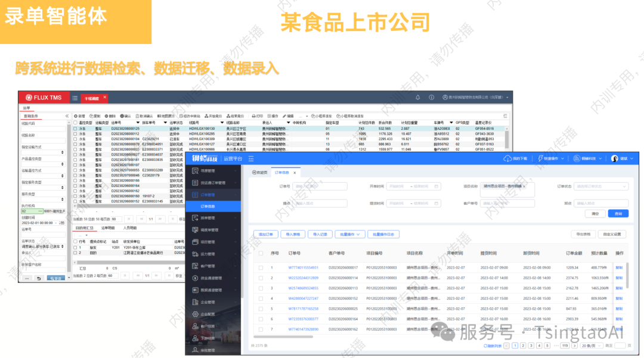
Task: Toggle FLUX table header select-all checkbox
Action: [x=75, y=123]
